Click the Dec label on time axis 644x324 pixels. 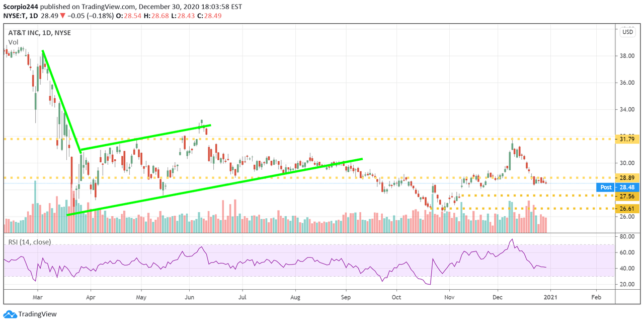point(498,296)
